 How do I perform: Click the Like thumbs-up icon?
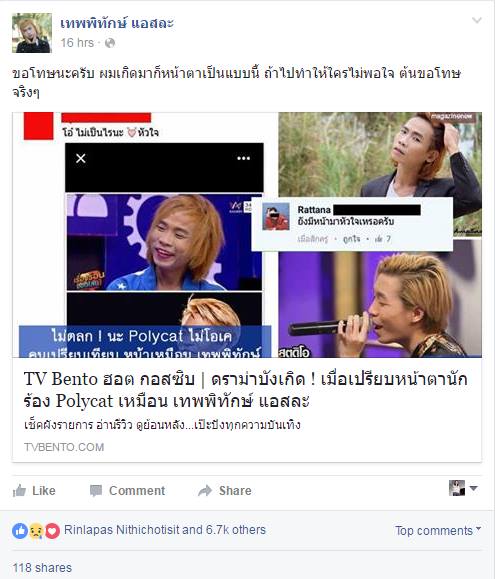pos(19,491)
